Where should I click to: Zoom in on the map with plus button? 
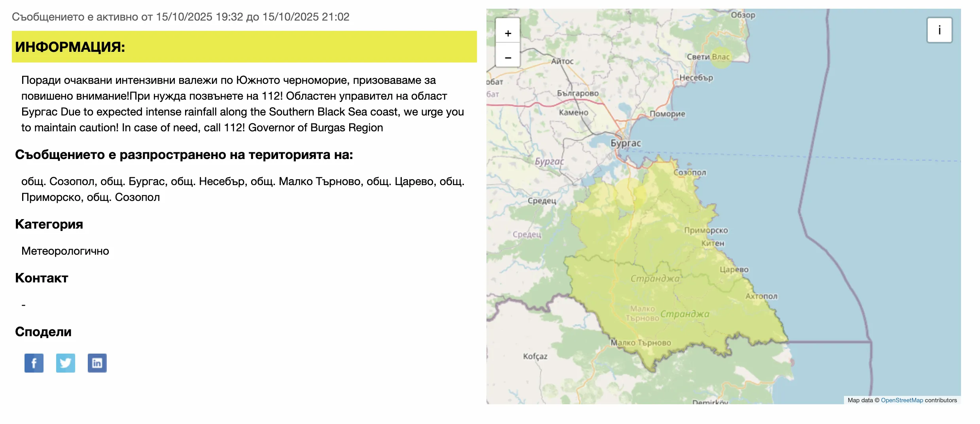coord(508,33)
